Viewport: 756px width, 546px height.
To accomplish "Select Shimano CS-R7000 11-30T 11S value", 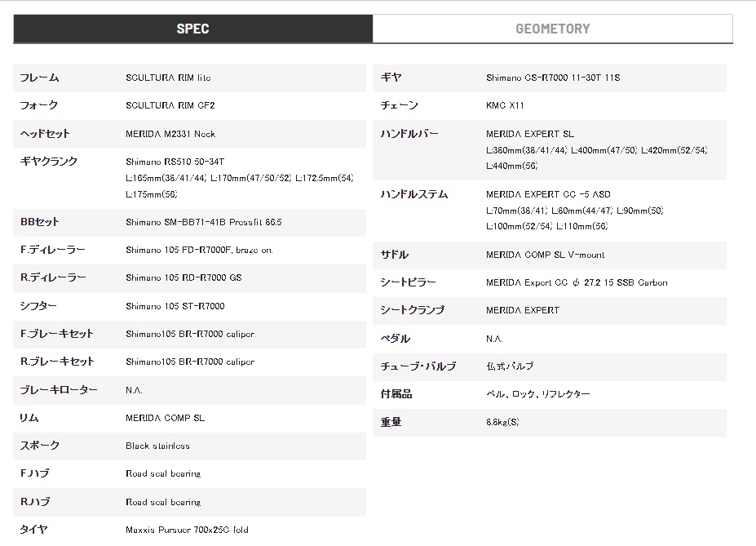I will (x=553, y=78).
